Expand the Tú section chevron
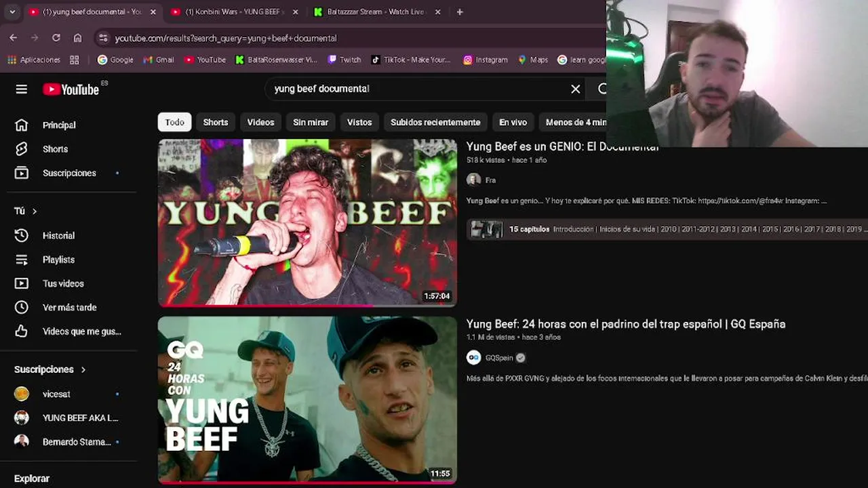This screenshot has height=488, width=868. point(35,211)
